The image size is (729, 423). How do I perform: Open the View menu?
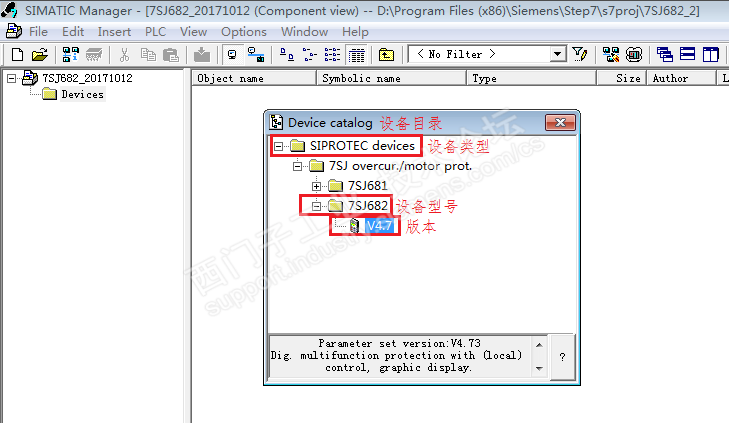click(193, 32)
